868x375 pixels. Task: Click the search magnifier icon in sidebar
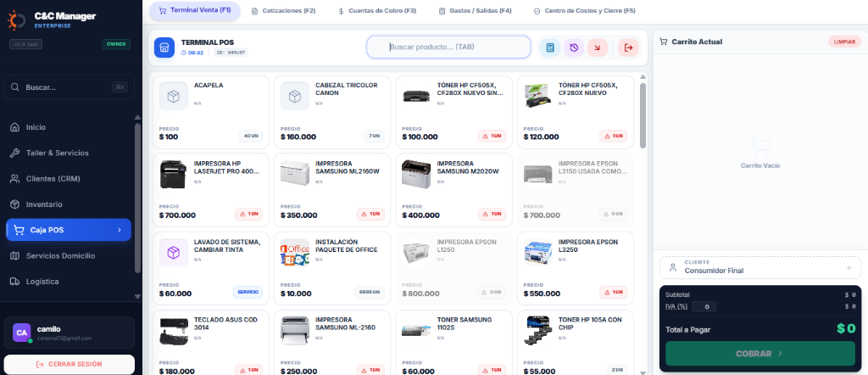pyautogui.click(x=15, y=87)
